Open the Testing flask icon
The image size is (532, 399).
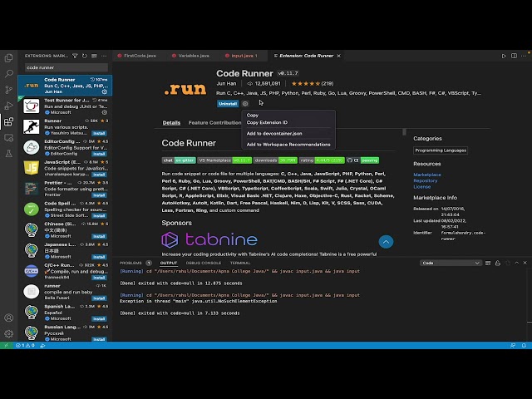click(9, 153)
